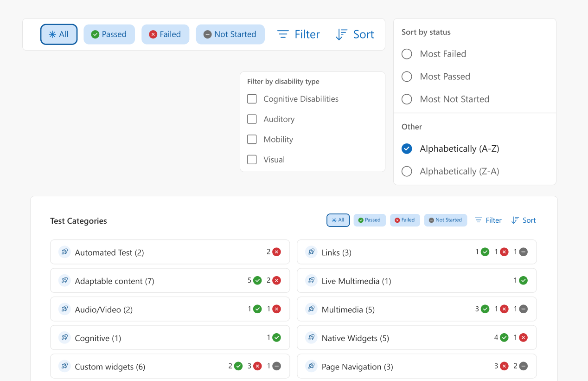Image resolution: width=588 pixels, height=381 pixels.
Task: Select the large Failed filter chip
Action: (x=165, y=34)
